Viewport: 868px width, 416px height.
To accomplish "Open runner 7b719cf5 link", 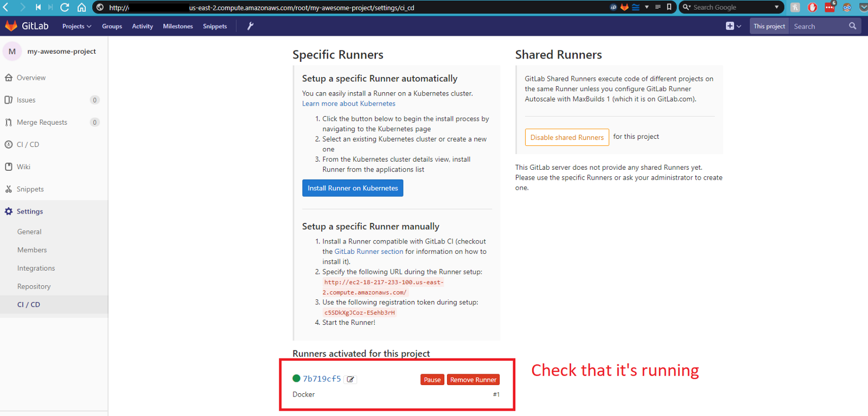I will 322,379.
